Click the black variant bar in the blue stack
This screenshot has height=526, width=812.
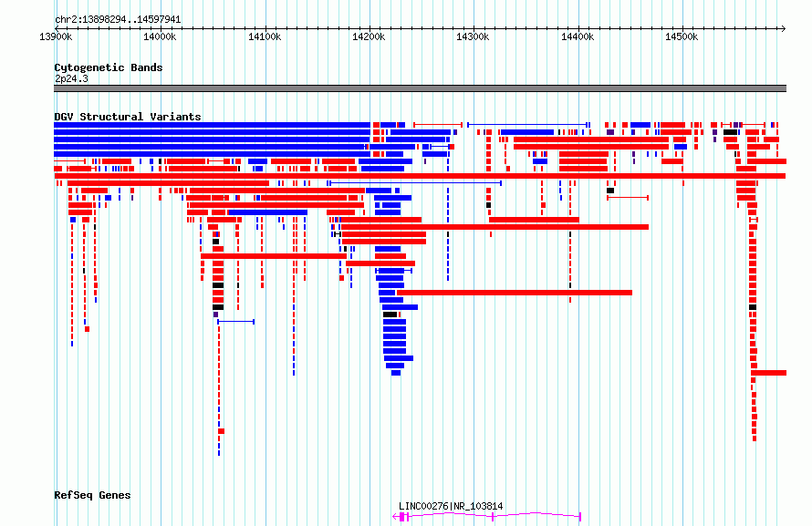pos(390,315)
